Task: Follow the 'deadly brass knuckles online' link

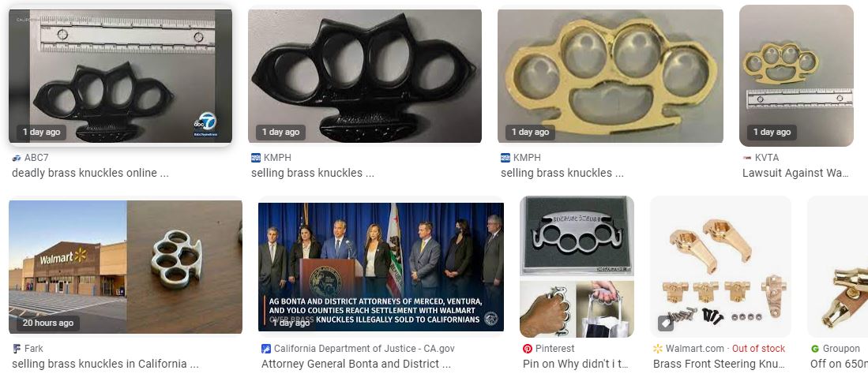Action: point(90,173)
